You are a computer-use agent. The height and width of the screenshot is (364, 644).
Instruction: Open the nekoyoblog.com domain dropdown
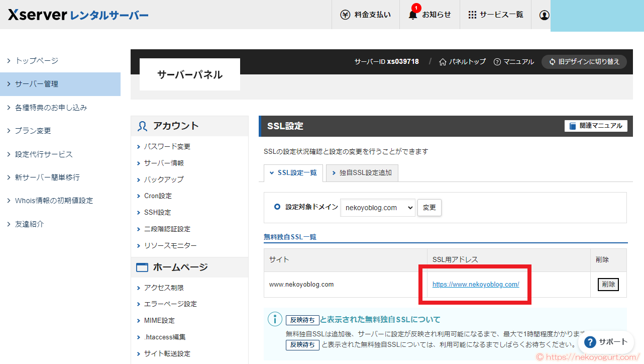click(x=378, y=207)
